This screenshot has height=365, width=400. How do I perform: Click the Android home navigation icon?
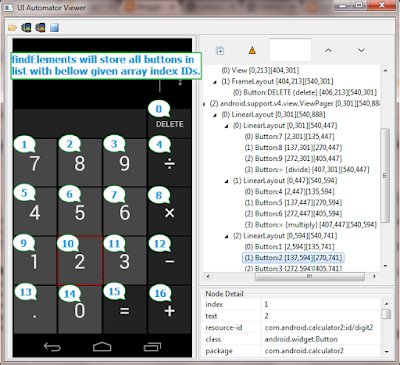click(x=102, y=347)
